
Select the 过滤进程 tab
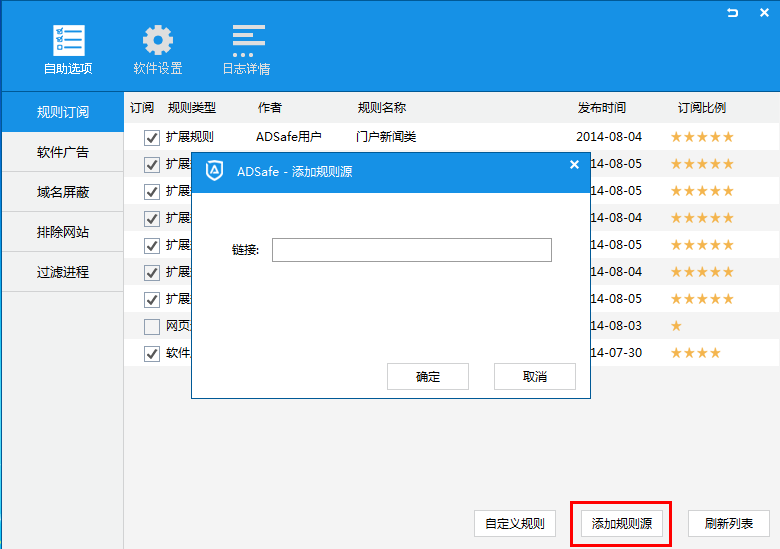[63, 272]
